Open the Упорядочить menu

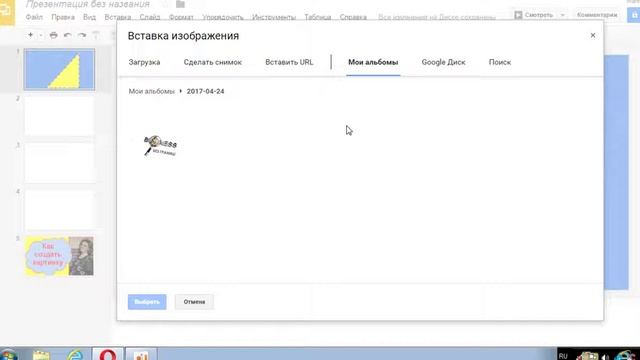[222, 17]
